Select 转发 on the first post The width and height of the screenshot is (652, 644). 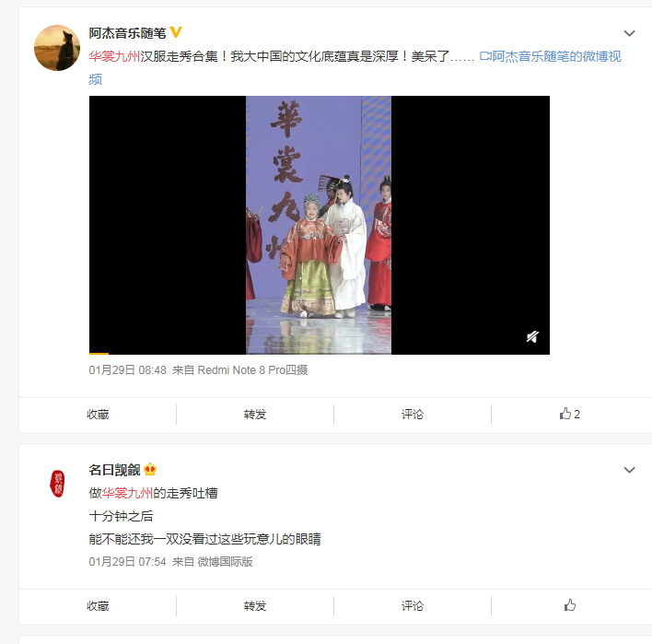(255, 415)
